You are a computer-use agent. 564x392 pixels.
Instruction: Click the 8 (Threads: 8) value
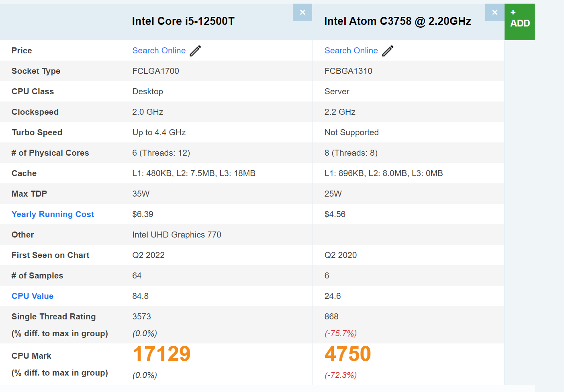(x=351, y=153)
